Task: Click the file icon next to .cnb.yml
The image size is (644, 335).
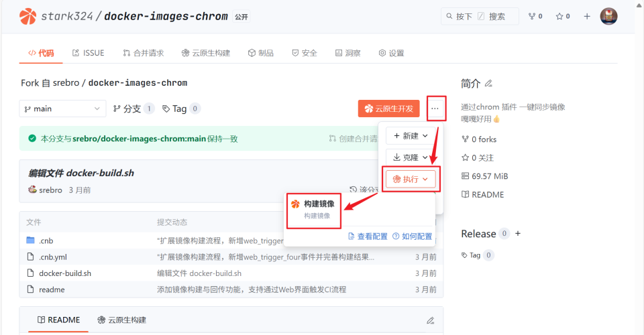Action: tap(30, 257)
